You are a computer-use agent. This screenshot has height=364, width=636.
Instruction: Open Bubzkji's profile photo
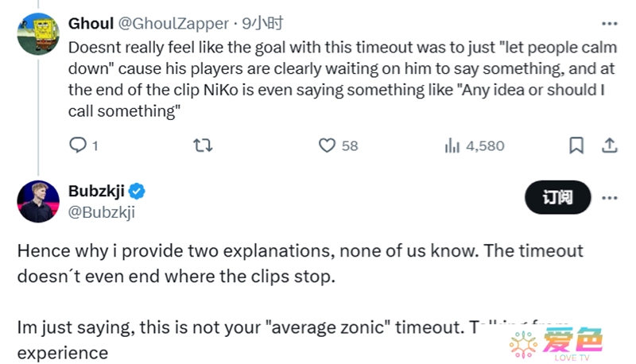(38, 201)
